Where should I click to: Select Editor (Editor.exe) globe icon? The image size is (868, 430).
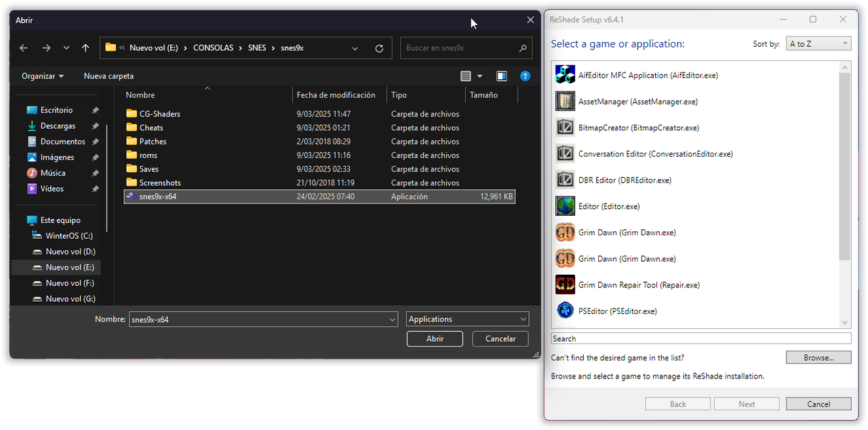tap(565, 206)
